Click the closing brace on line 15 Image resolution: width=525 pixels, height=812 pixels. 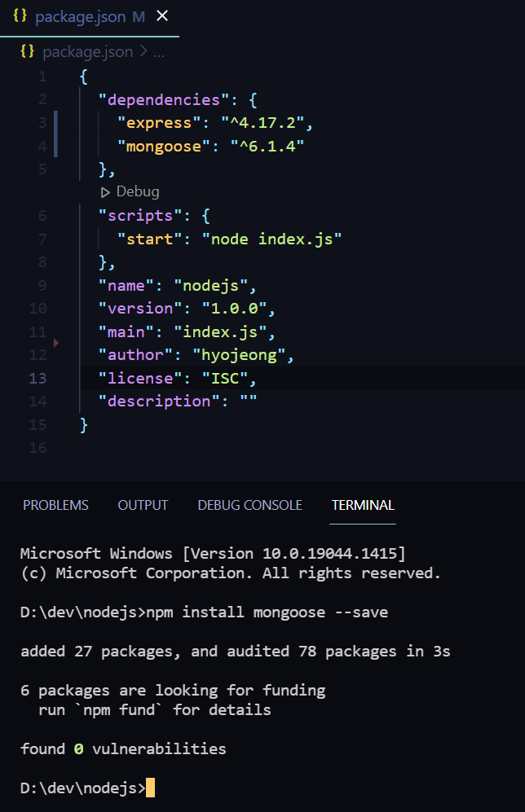pyautogui.click(x=83, y=424)
